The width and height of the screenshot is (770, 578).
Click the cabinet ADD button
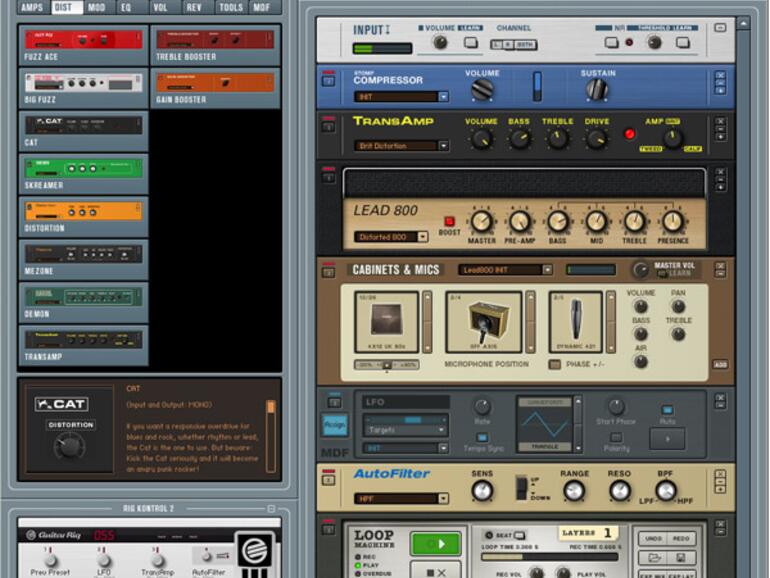point(720,365)
